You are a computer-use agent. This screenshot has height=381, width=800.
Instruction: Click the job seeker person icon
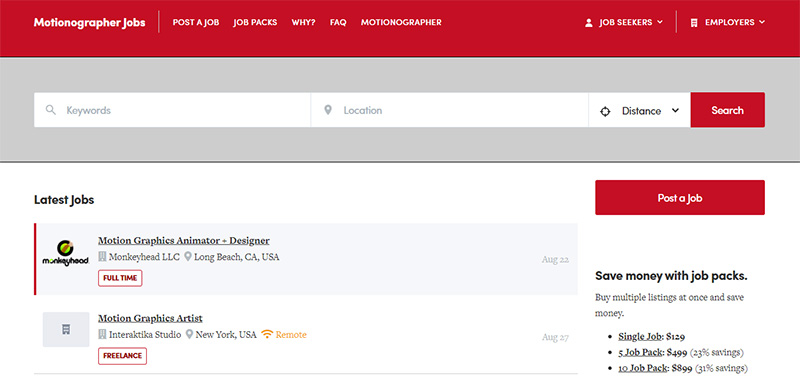point(589,22)
